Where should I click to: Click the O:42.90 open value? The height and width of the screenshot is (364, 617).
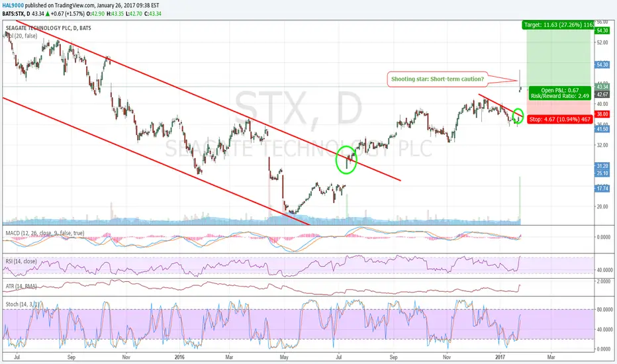tap(95, 13)
